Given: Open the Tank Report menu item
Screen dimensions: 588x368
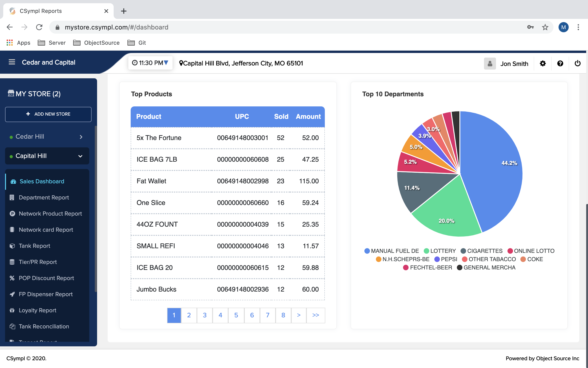Looking at the screenshot, I should coord(34,246).
